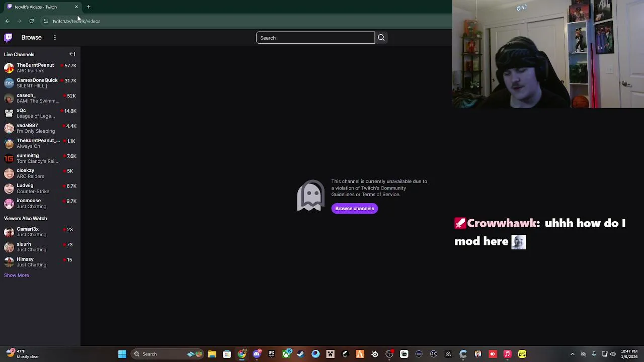Open TheBurntPeanut Always On channel
The image size is (644, 362).
(x=40, y=143)
